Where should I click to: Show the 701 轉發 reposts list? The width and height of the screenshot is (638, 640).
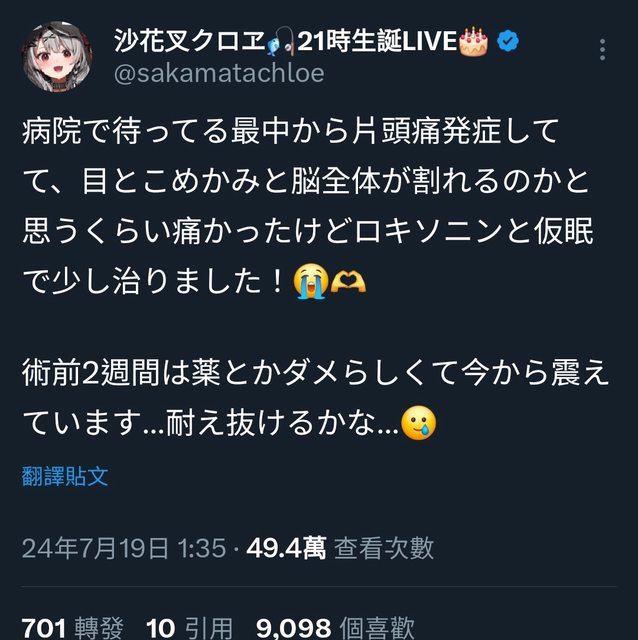click(x=72, y=628)
